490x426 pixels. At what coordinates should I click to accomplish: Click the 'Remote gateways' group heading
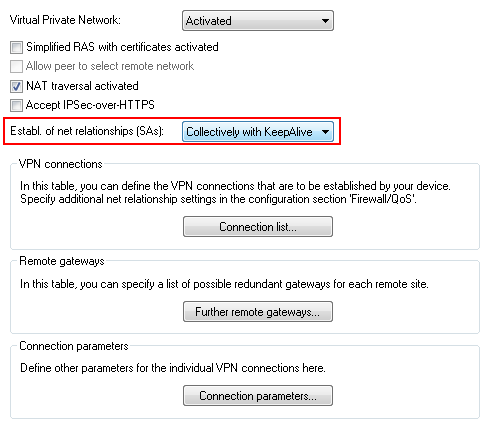[x=62, y=261]
